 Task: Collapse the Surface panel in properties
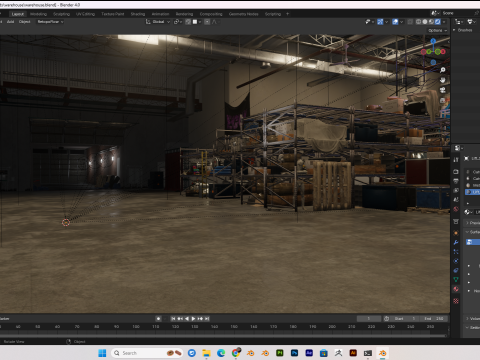[x=473, y=232]
